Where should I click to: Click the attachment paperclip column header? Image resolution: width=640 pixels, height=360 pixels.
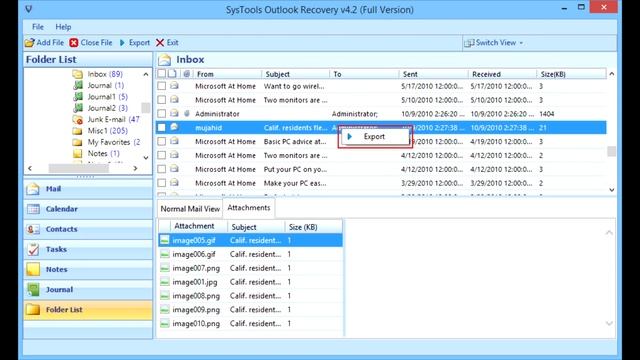(187, 74)
